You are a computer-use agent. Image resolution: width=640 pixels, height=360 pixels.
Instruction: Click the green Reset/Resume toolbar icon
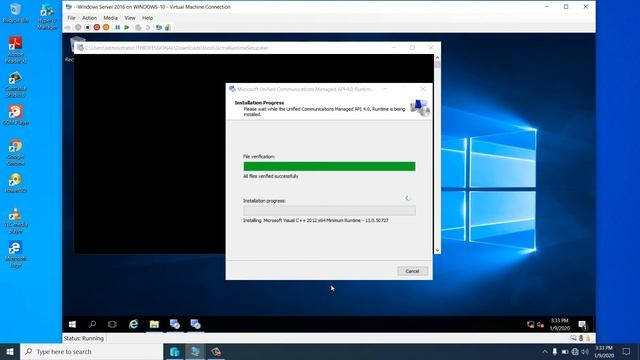pos(127,27)
